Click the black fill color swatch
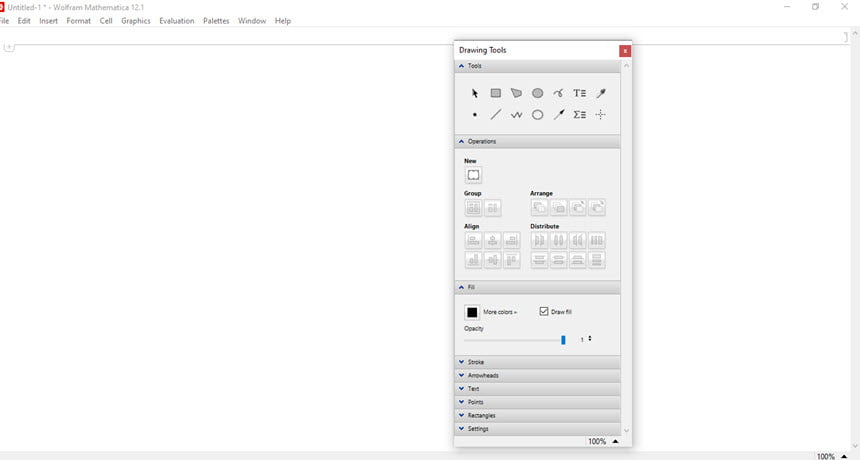 (472, 312)
